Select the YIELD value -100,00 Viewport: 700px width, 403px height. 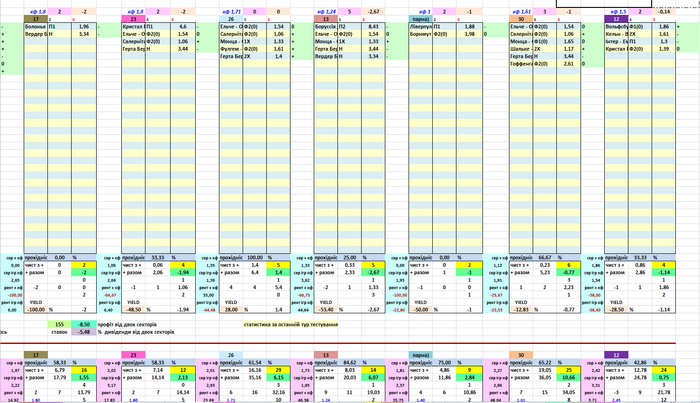[x=37, y=309]
